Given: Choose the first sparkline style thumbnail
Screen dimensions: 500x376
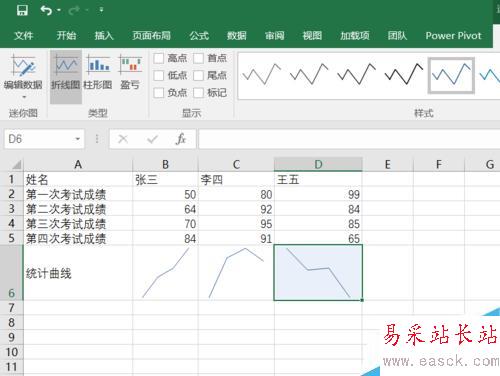Looking at the screenshot, I should tap(261, 74).
